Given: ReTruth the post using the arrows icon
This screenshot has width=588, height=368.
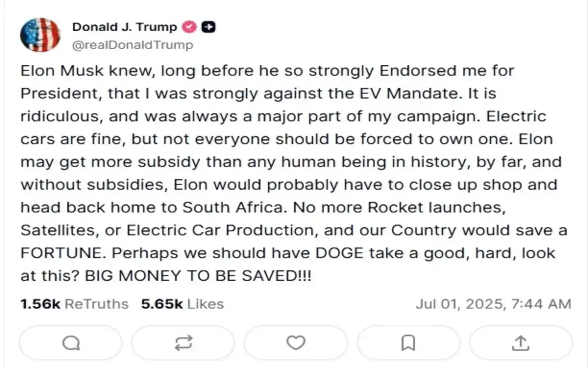Looking at the screenshot, I should (x=183, y=343).
